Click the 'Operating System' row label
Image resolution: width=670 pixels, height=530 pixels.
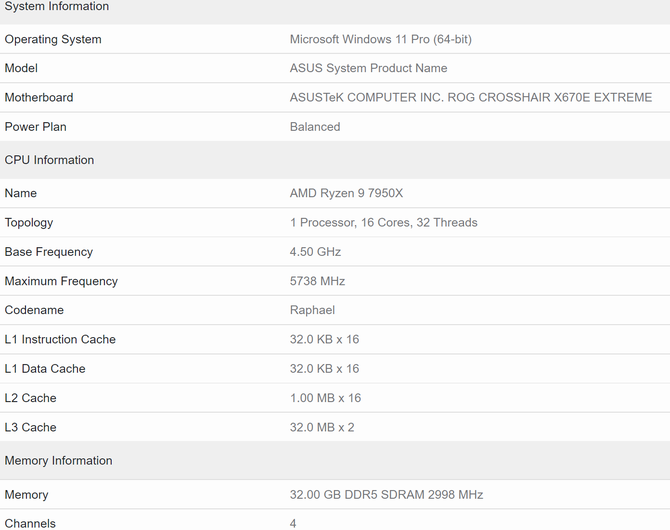pyautogui.click(x=53, y=39)
